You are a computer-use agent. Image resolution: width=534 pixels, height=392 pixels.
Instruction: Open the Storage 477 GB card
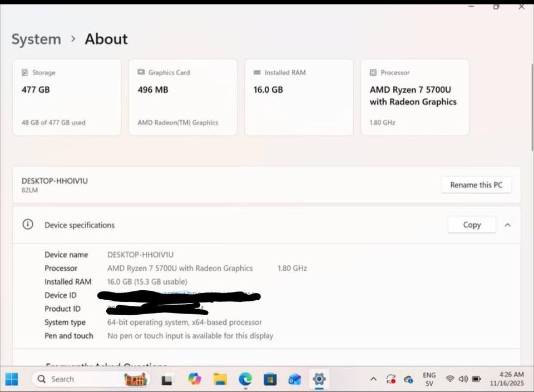67,97
